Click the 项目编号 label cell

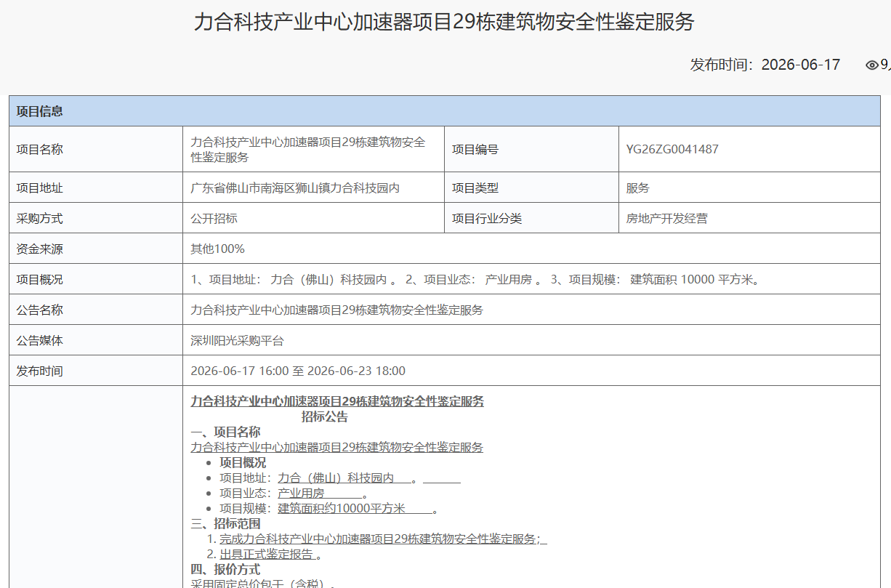point(532,149)
